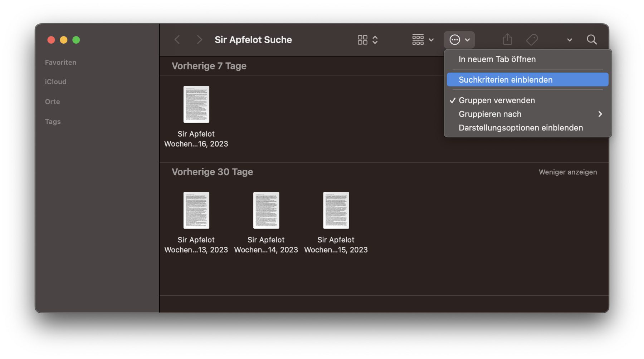Select the Sir Apfelot Wochen...14, 2023 document

pos(266,211)
